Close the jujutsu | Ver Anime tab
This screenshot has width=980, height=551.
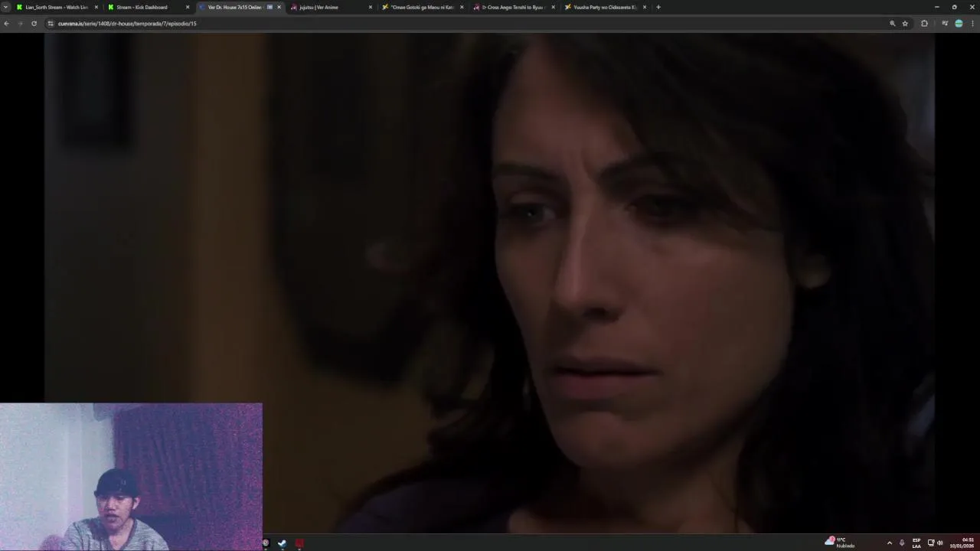(371, 7)
